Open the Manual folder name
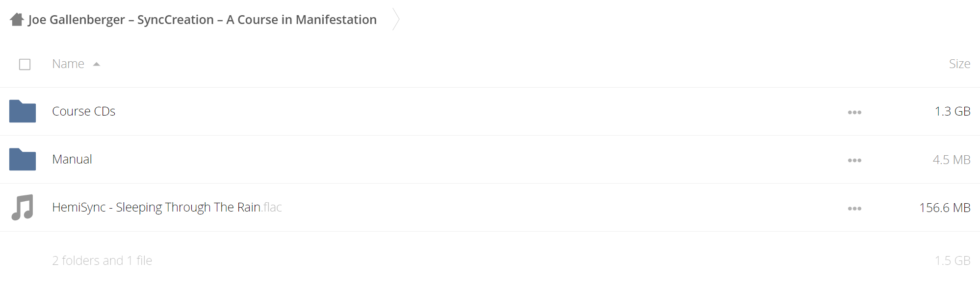The height and width of the screenshot is (284, 980). point(72,159)
